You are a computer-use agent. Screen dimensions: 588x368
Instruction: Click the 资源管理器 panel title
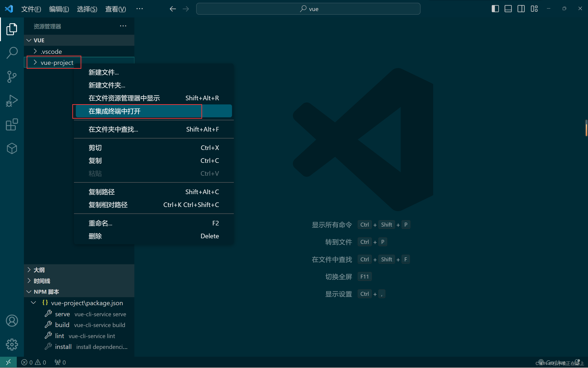click(x=47, y=26)
